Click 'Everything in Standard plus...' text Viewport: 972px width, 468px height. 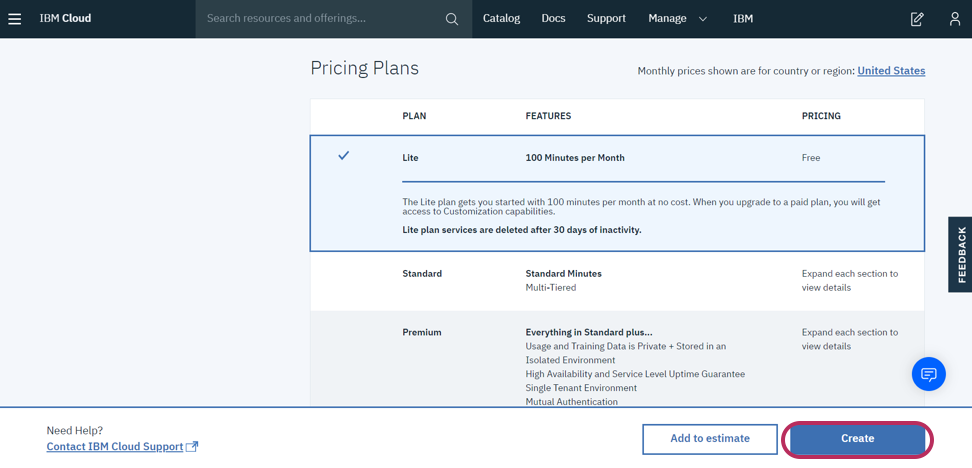(x=589, y=332)
